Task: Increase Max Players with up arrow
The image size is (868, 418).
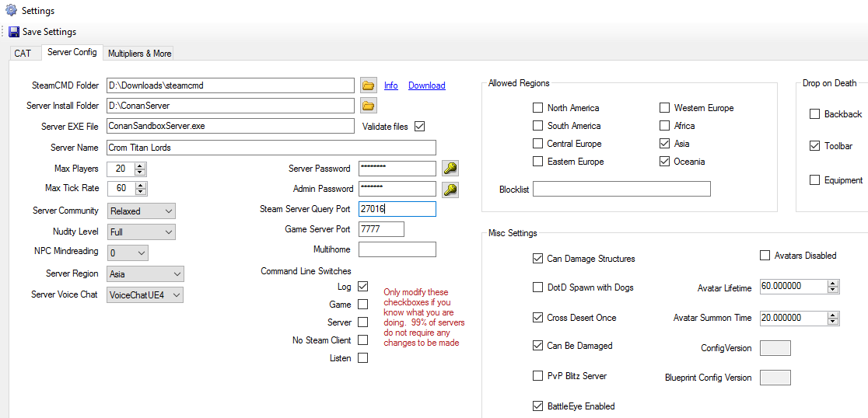Action: (x=140, y=165)
